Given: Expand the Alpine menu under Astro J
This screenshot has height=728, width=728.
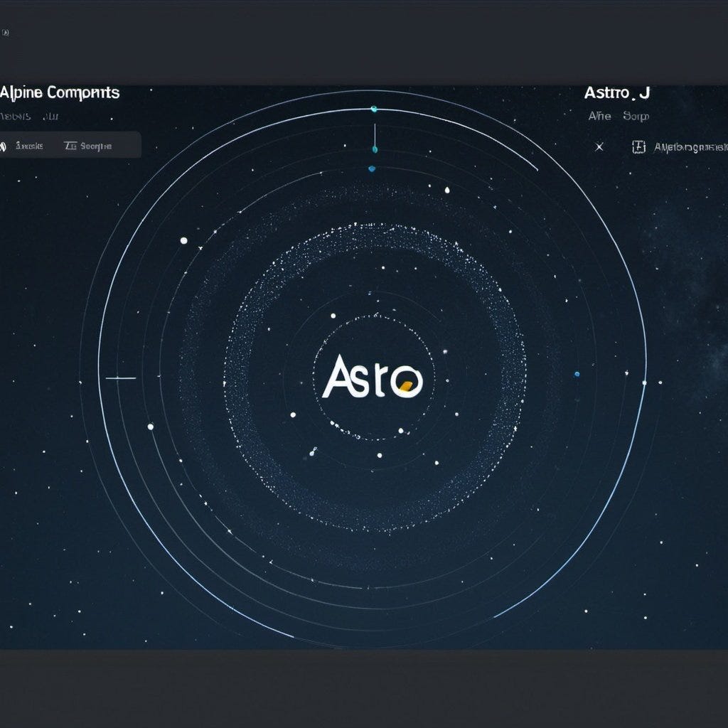Looking at the screenshot, I should [599, 115].
